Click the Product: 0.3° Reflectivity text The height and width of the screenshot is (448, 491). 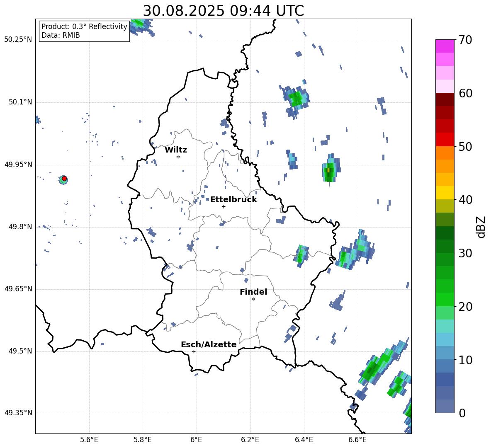84,27
